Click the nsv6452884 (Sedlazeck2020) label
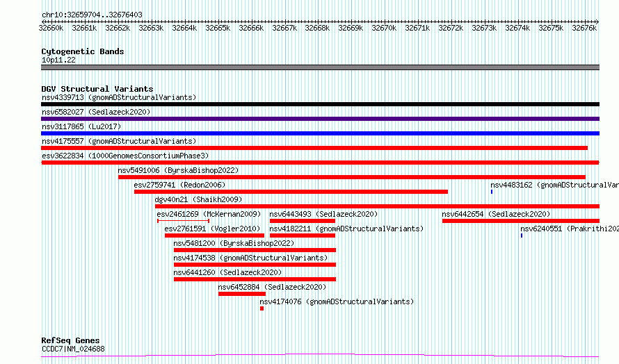 click(x=273, y=287)
